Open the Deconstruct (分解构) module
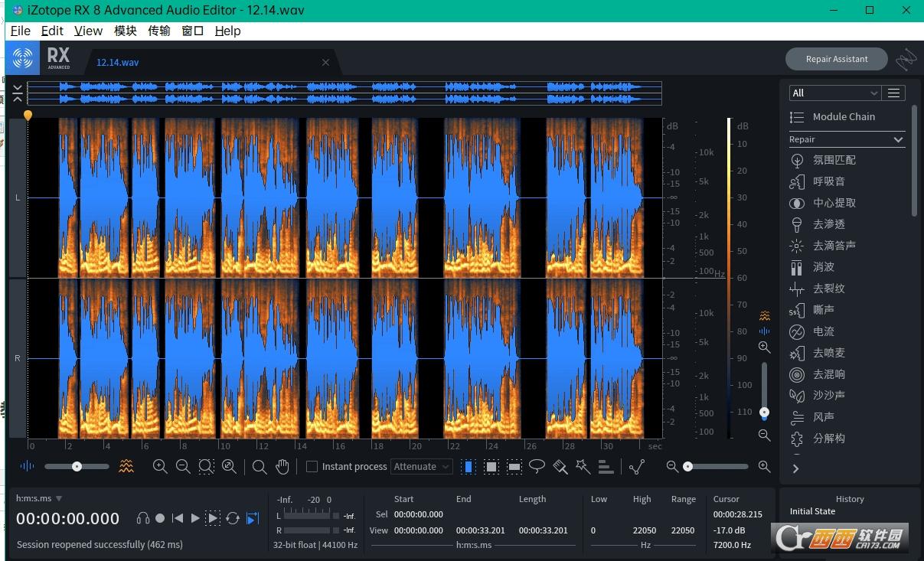The width and height of the screenshot is (924, 561). coord(818,439)
